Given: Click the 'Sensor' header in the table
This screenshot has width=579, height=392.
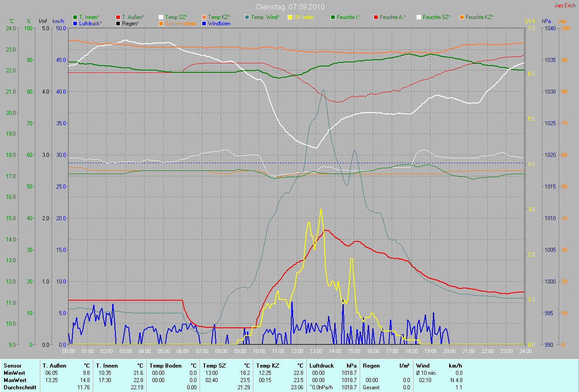Looking at the screenshot, I should click(x=12, y=365).
